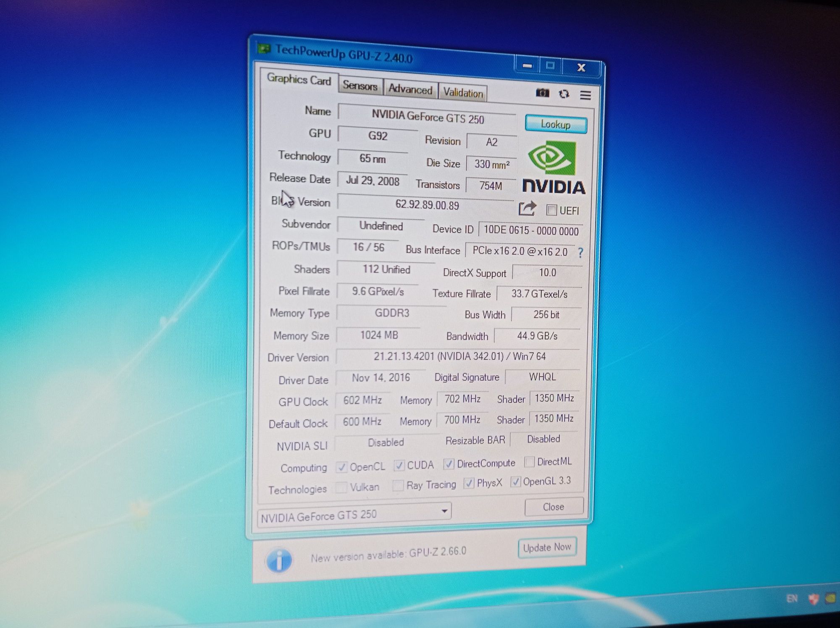Image resolution: width=840 pixels, height=628 pixels.
Task: Click the ROPs/TMUs value 16 / 56
Action: 368,247
